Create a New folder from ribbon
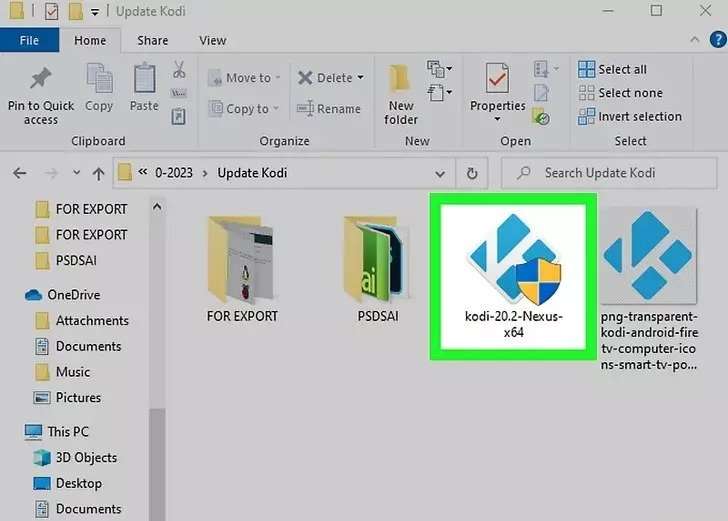 [x=400, y=95]
